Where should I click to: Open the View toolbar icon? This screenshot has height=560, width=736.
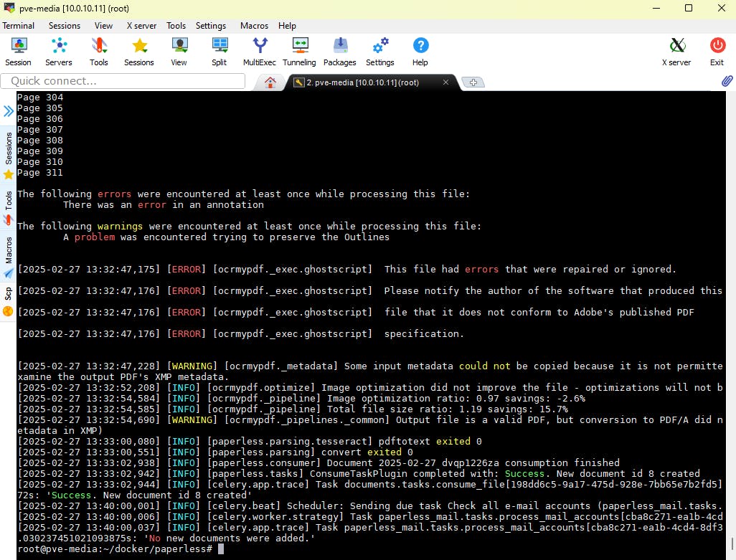[179, 52]
